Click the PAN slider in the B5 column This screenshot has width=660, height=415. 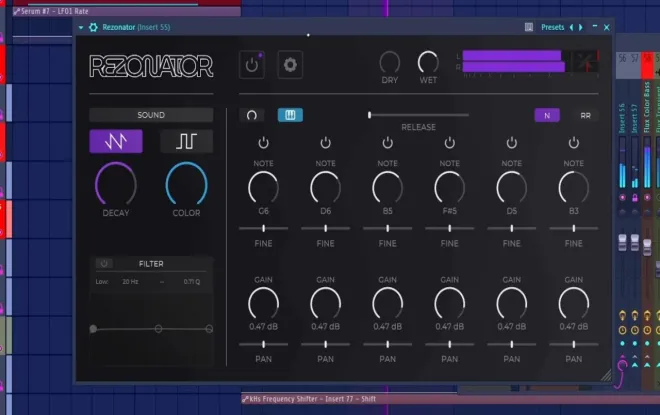[388, 344]
